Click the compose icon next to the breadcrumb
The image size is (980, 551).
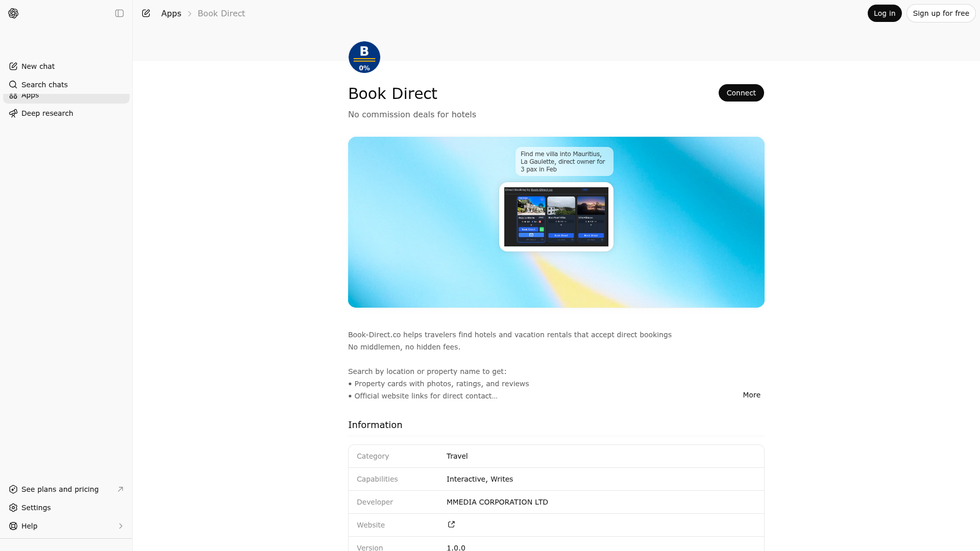tap(146, 13)
